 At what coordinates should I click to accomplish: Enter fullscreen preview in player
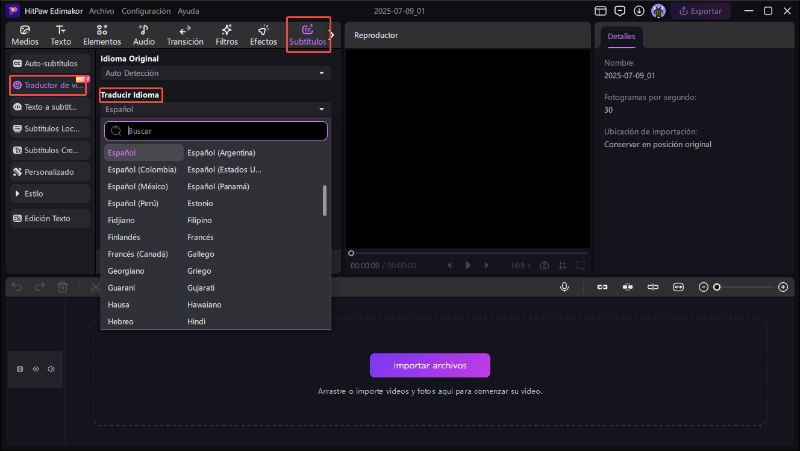point(581,265)
